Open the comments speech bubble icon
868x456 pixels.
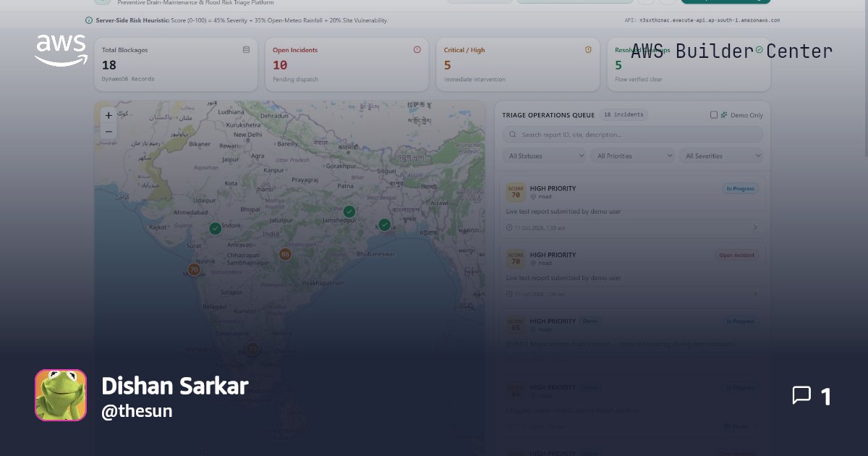[801, 395]
